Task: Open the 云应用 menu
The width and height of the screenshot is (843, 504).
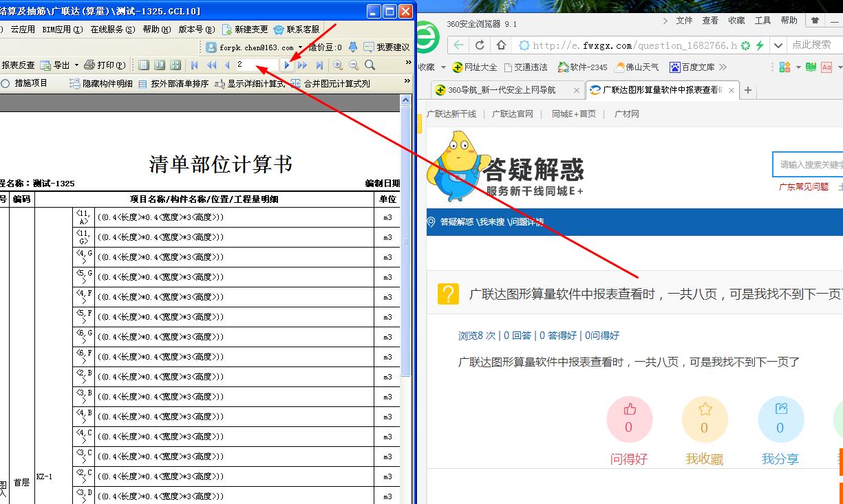Action: [x=23, y=30]
